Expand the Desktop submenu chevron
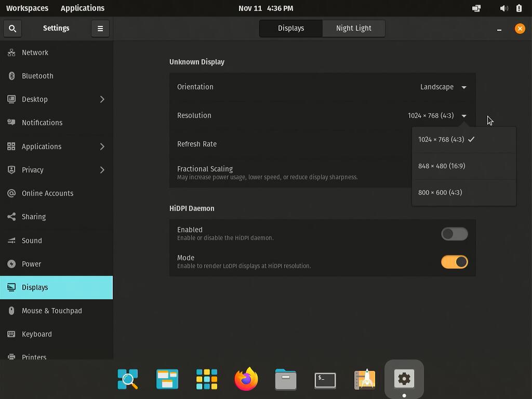The height and width of the screenshot is (399, 532). (x=102, y=99)
